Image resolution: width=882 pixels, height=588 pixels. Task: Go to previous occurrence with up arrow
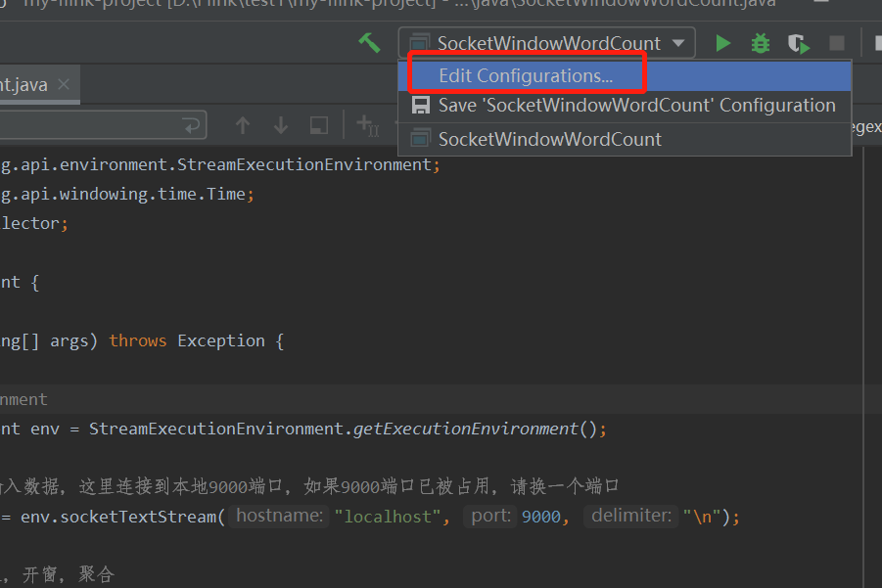[x=243, y=125]
